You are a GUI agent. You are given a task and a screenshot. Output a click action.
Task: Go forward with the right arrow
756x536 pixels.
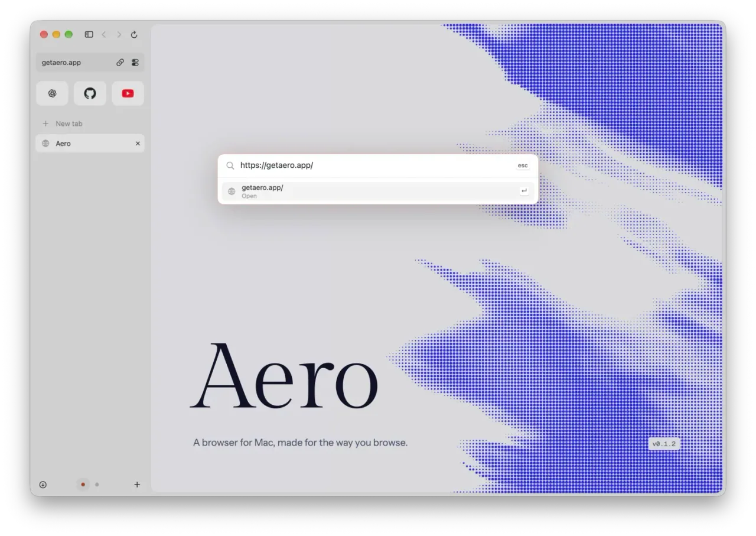pyautogui.click(x=119, y=34)
